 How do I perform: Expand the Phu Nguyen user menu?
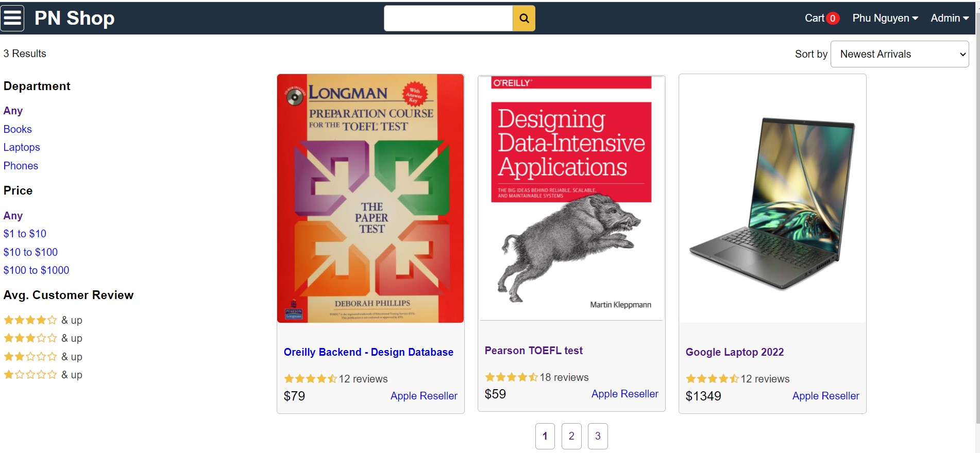click(x=885, y=18)
